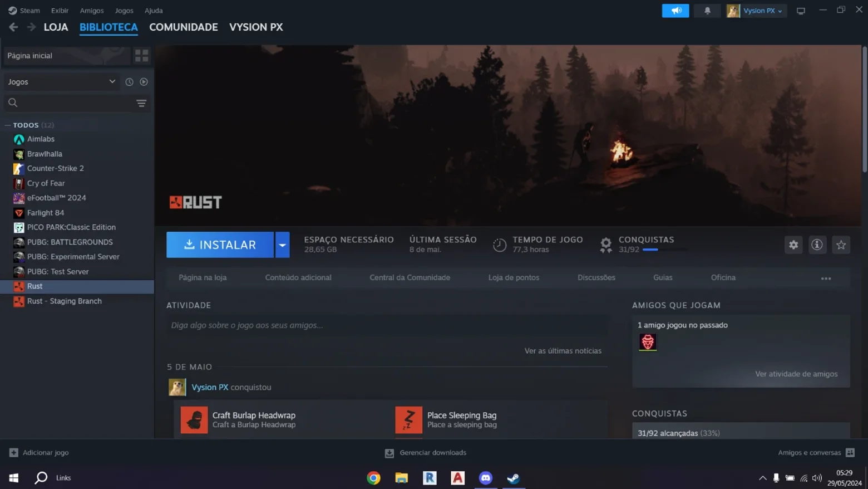Open Amigos e conversas

pyautogui.click(x=816, y=453)
